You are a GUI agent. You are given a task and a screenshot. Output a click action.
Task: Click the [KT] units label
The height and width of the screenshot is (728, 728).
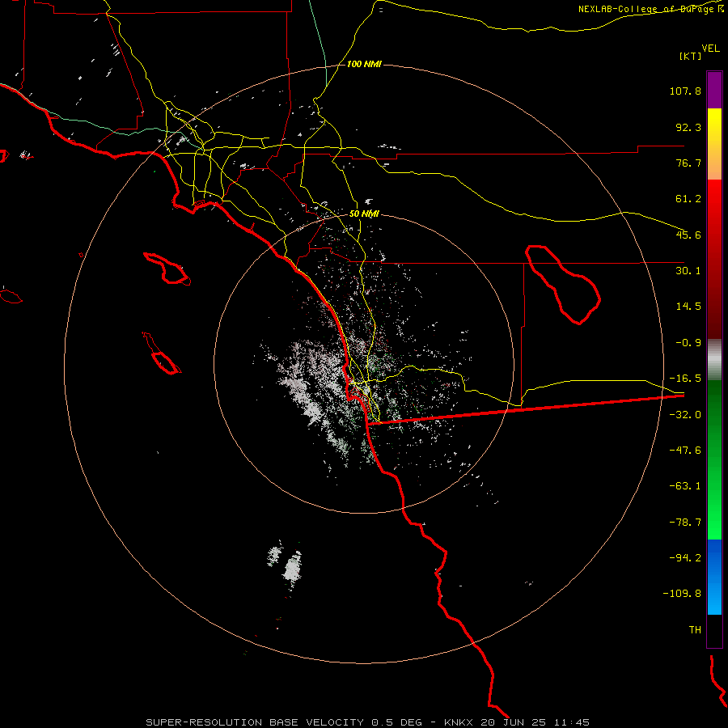pos(691,56)
